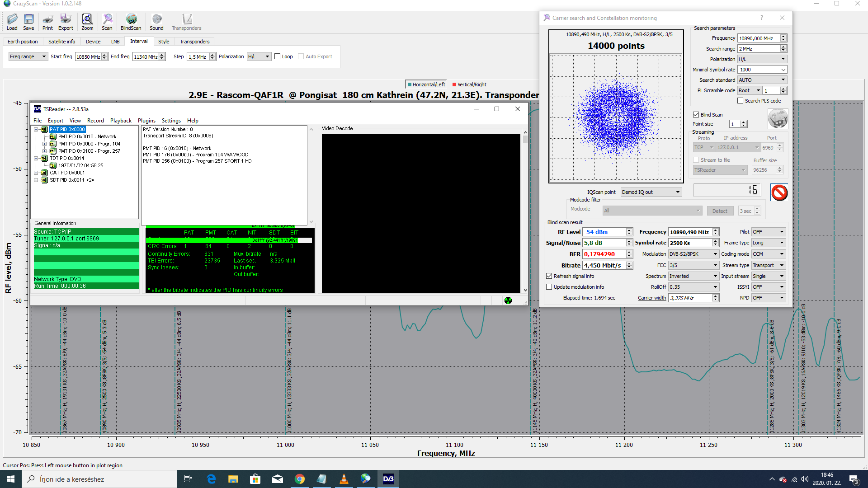Increase the Step value with spinner
Screen dimensions: 868x488
click(x=212, y=55)
